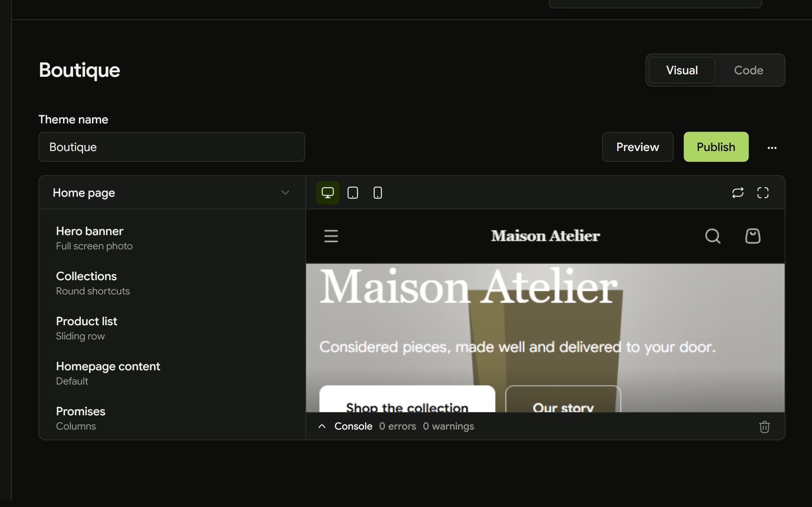The width and height of the screenshot is (812, 507).
Task: Click the refresh preview icon
Action: click(737, 193)
